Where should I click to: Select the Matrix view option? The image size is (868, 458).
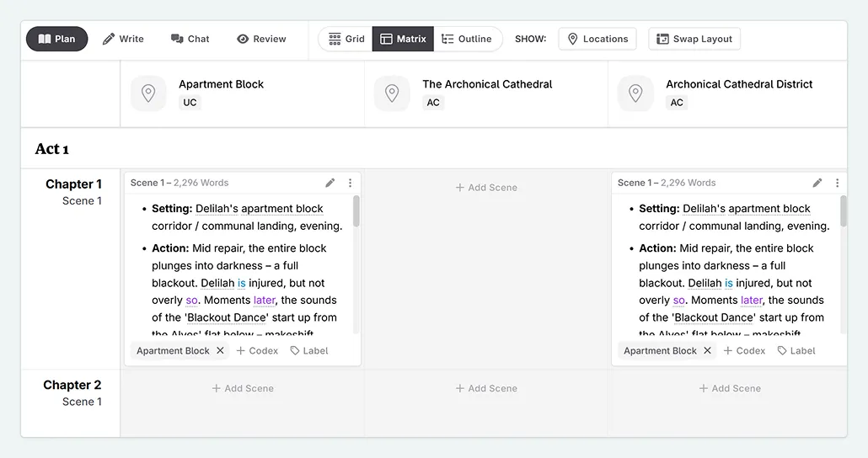(x=403, y=39)
